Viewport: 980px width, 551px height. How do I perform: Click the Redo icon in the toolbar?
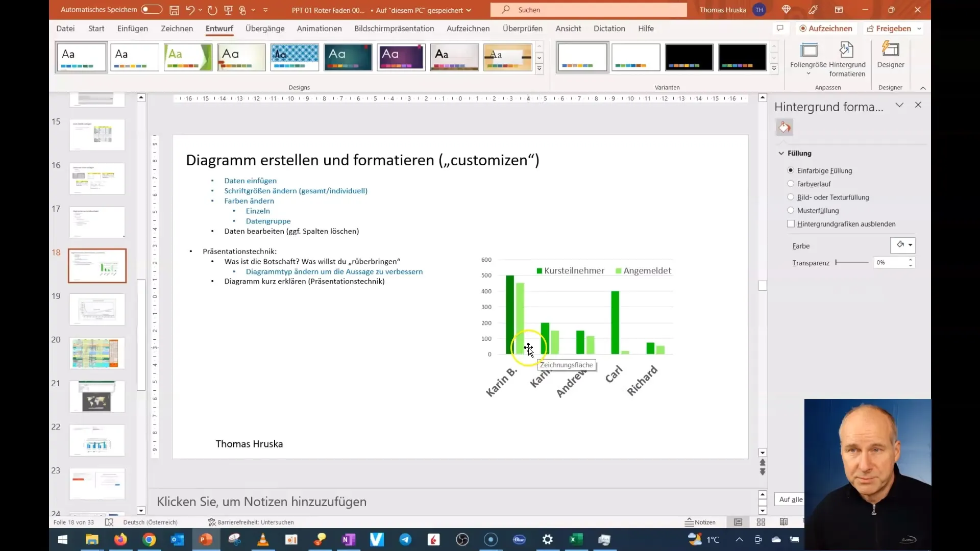212,9
